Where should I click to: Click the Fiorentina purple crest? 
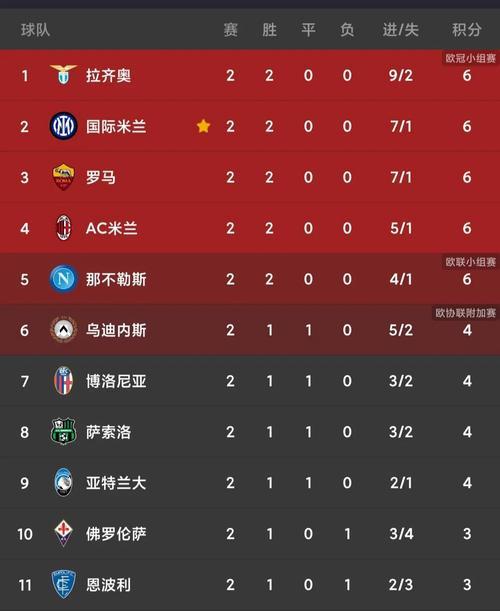pyautogui.click(x=64, y=533)
